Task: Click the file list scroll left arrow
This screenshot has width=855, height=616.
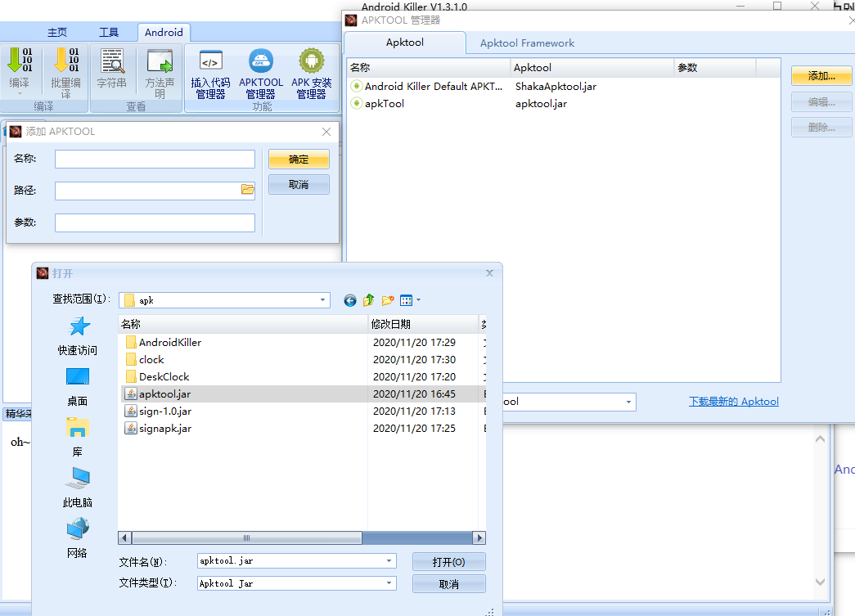Action: point(124,538)
